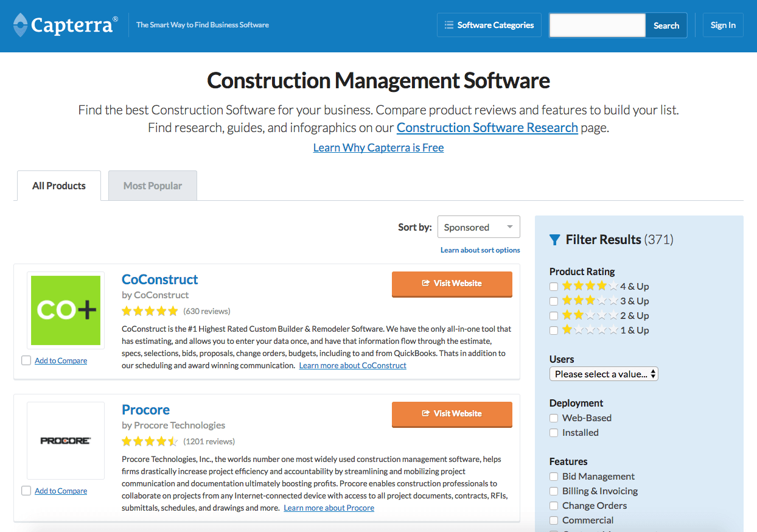Open CoConstruct's 630 reviews
The height and width of the screenshot is (532, 757).
click(207, 311)
